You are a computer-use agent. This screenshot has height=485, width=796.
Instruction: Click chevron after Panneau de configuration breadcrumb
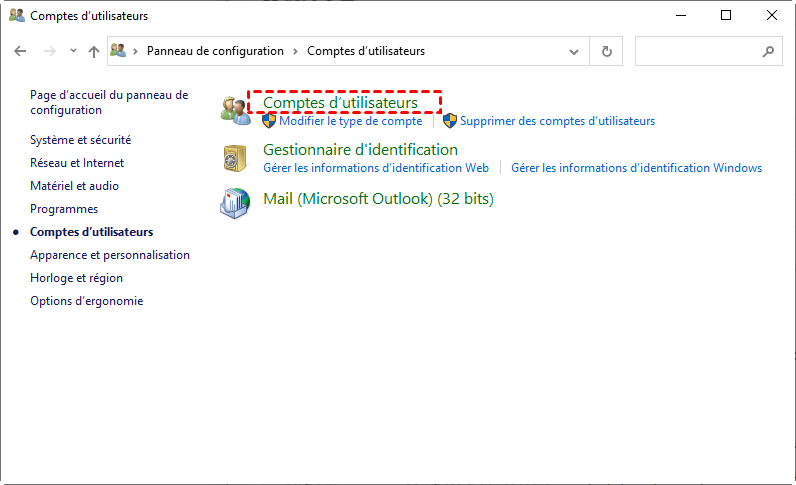point(295,51)
